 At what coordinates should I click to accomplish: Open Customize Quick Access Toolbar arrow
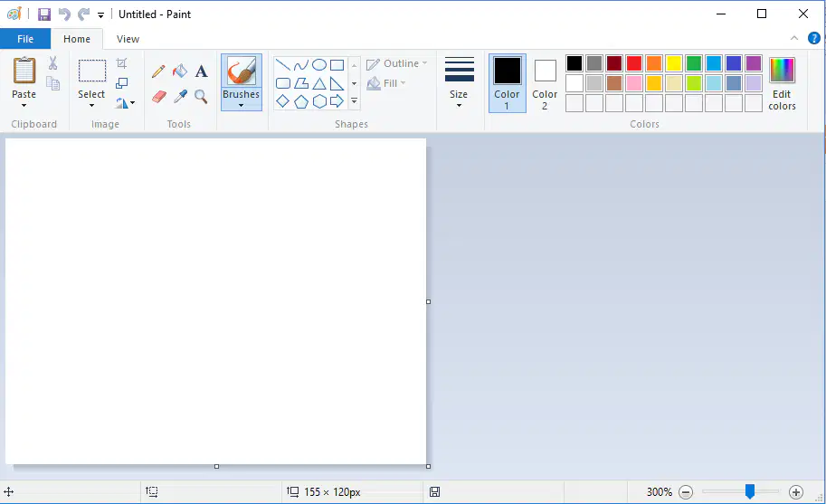100,14
